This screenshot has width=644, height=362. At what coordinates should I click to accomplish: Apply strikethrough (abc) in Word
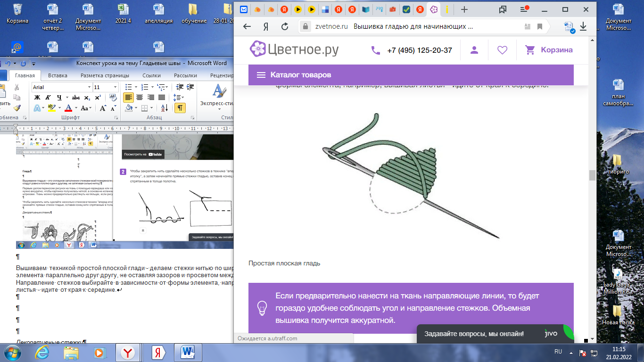pyautogui.click(x=75, y=98)
